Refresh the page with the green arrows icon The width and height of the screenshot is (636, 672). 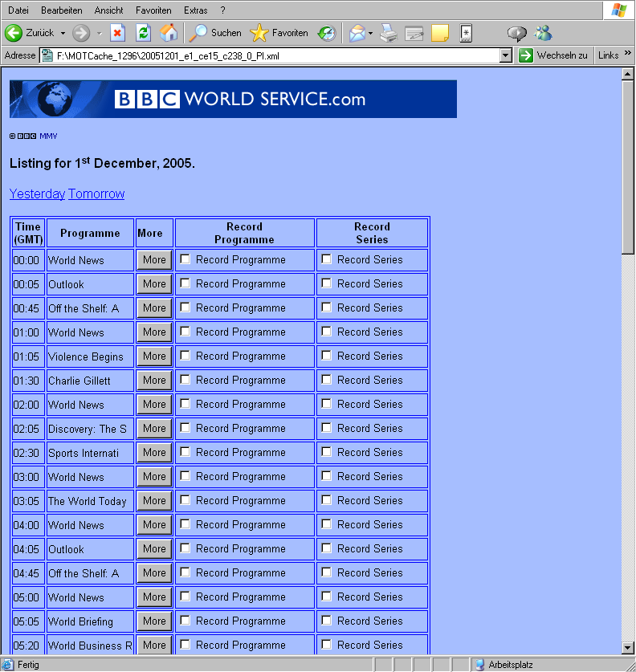tap(143, 33)
